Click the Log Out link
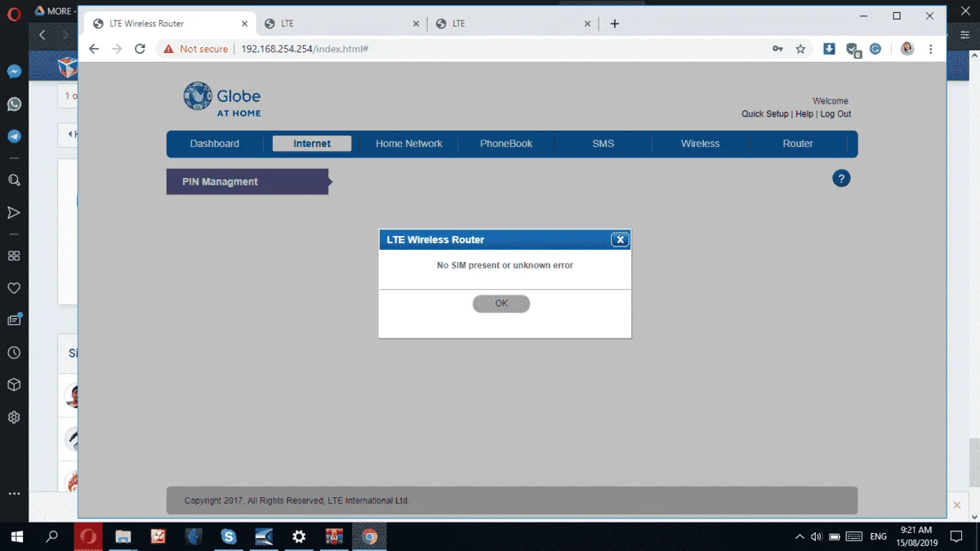The height and width of the screenshot is (551, 980). [x=835, y=114]
